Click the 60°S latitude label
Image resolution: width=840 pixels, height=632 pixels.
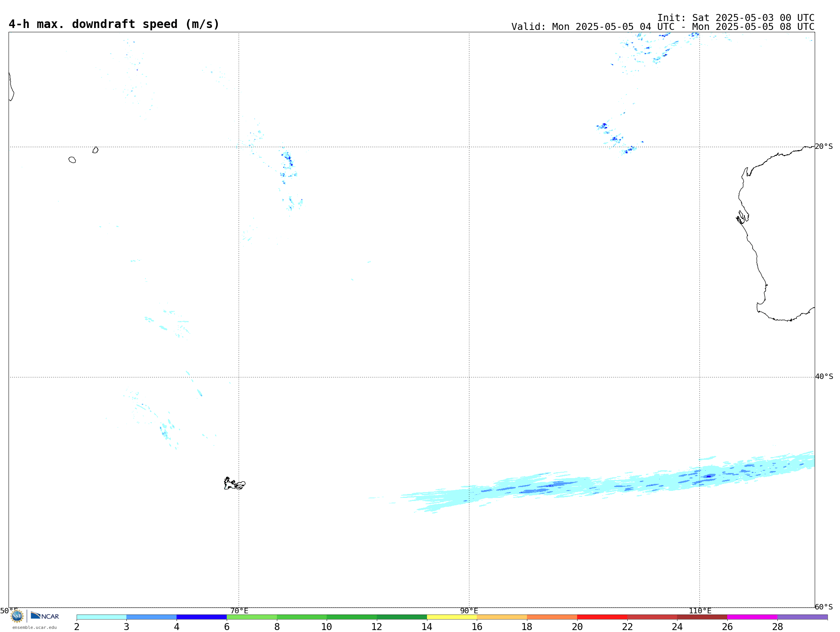pos(824,607)
